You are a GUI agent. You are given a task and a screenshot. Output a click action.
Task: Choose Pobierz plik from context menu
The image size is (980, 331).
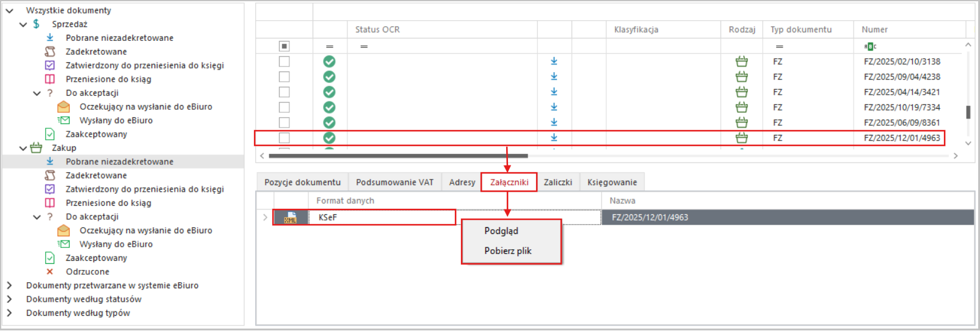pyautogui.click(x=508, y=251)
